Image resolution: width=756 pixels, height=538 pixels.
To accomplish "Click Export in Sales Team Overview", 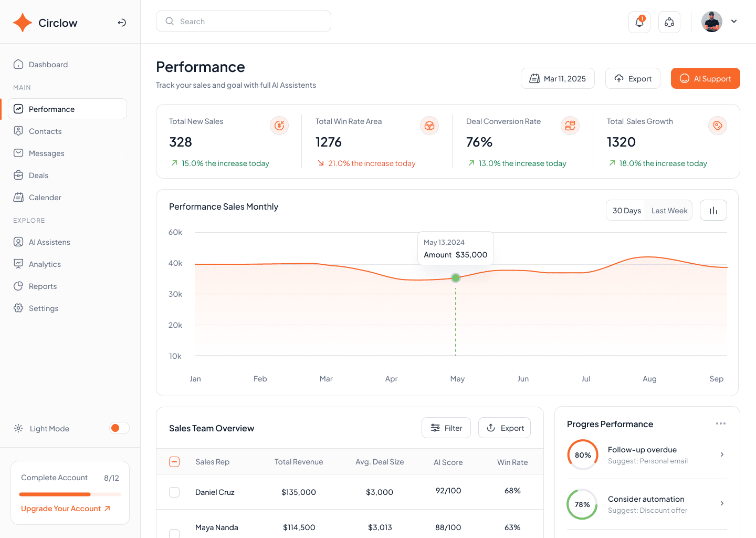I will click(505, 428).
